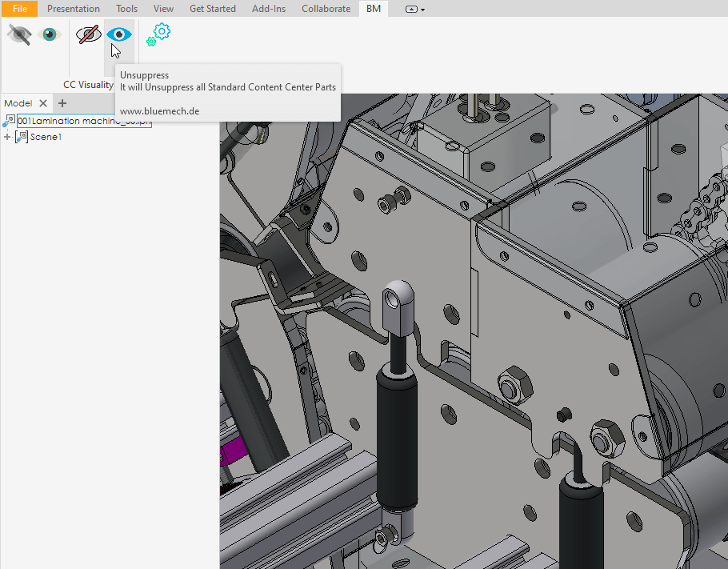Close the Model browser tab
The height and width of the screenshot is (569, 728).
coord(43,103)
